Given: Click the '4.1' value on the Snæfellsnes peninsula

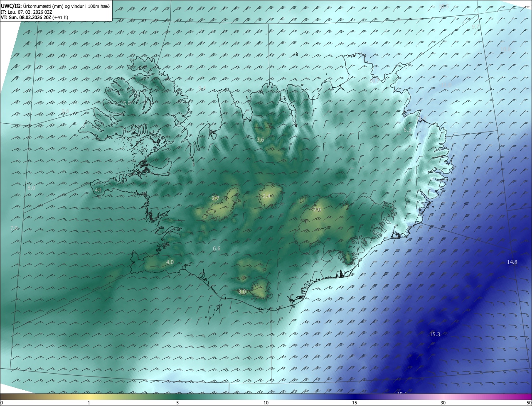Looking at the screenshot, I should (x=99, y=191).
